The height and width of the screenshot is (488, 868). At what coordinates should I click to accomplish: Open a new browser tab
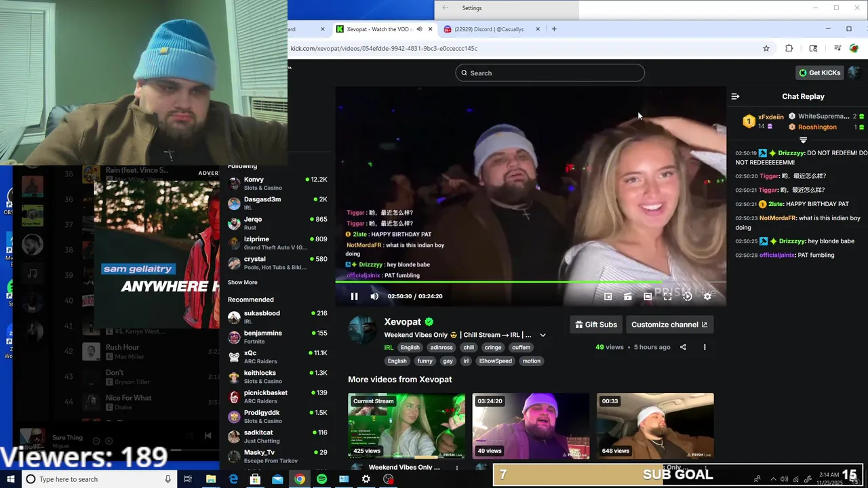(554, 29)
